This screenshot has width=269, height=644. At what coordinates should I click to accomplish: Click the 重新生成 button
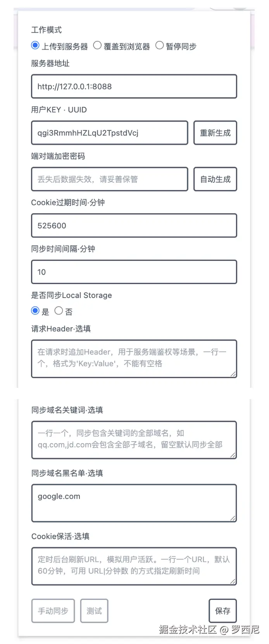(215, 133)
